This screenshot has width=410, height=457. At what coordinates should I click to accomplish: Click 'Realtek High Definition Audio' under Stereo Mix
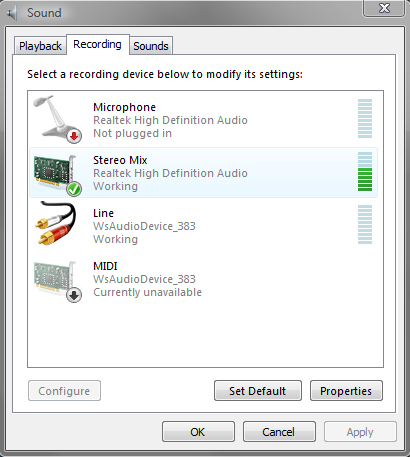pos(170,173)
